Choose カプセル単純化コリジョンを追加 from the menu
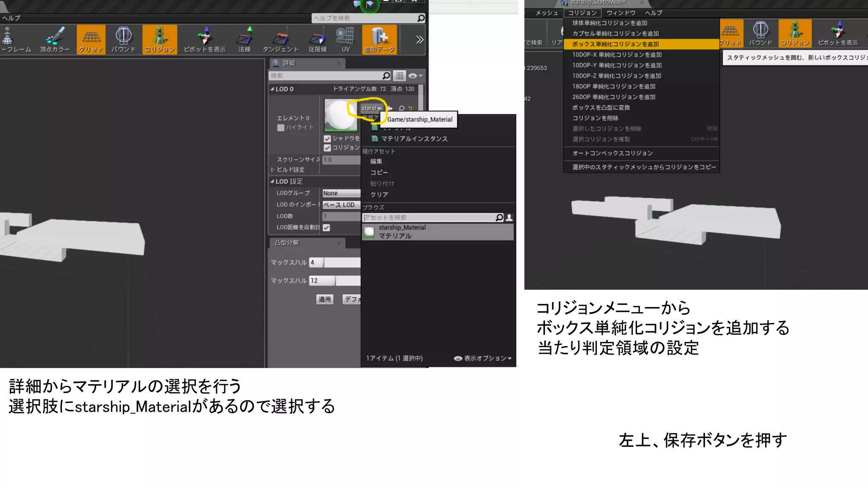Screen dimensions: 868x488 click(x=641, y=33)
